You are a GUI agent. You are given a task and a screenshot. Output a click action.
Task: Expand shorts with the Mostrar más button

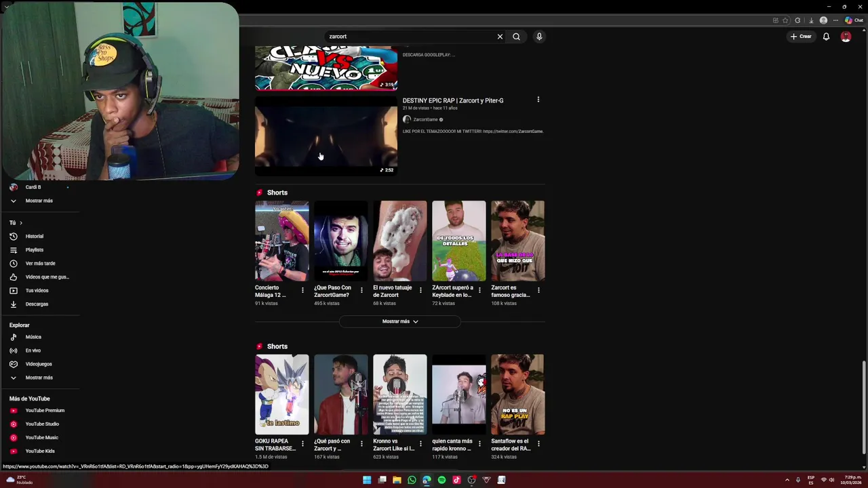(x=400, y=321)
